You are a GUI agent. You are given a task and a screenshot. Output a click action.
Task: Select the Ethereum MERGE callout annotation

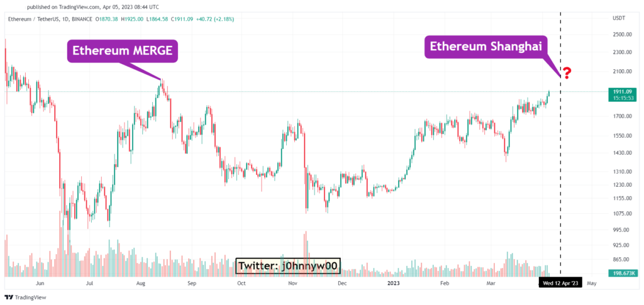[122, 51]
